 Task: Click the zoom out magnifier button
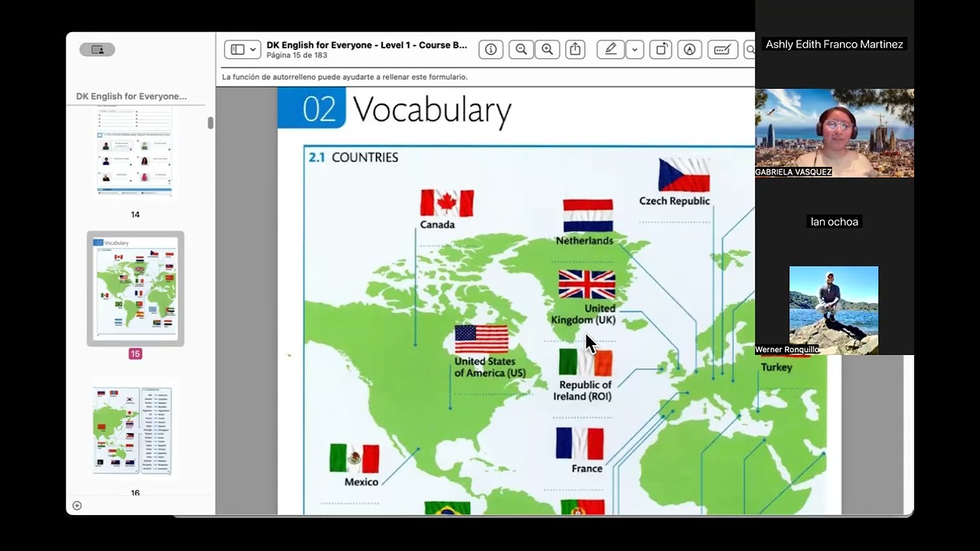(x=521, y=49)
